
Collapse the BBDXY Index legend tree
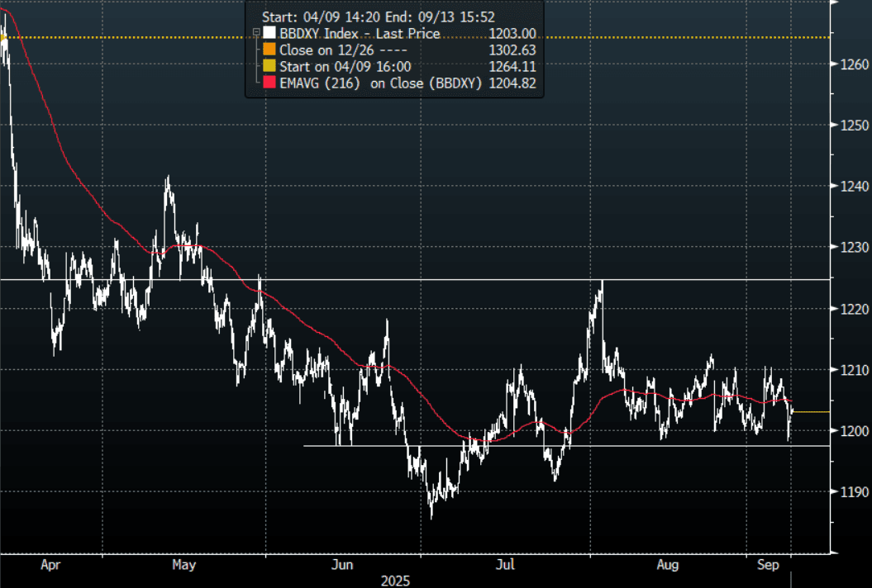256,33
